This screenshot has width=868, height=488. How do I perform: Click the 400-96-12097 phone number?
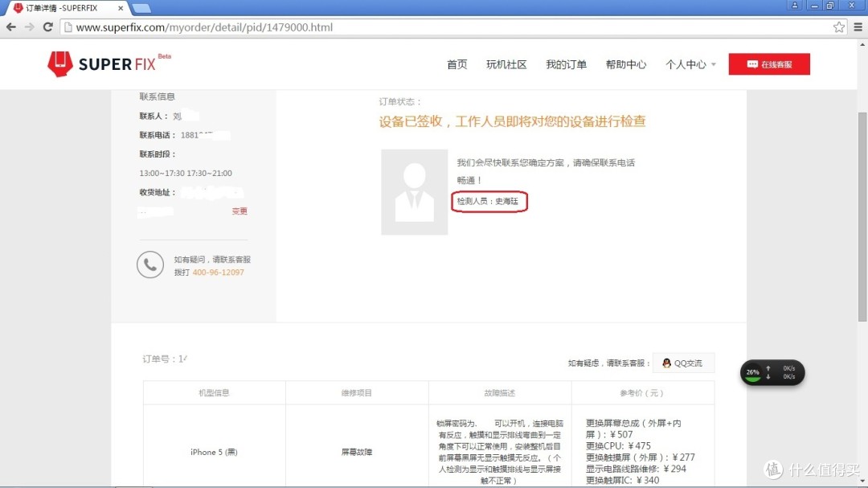click(218, 272)
